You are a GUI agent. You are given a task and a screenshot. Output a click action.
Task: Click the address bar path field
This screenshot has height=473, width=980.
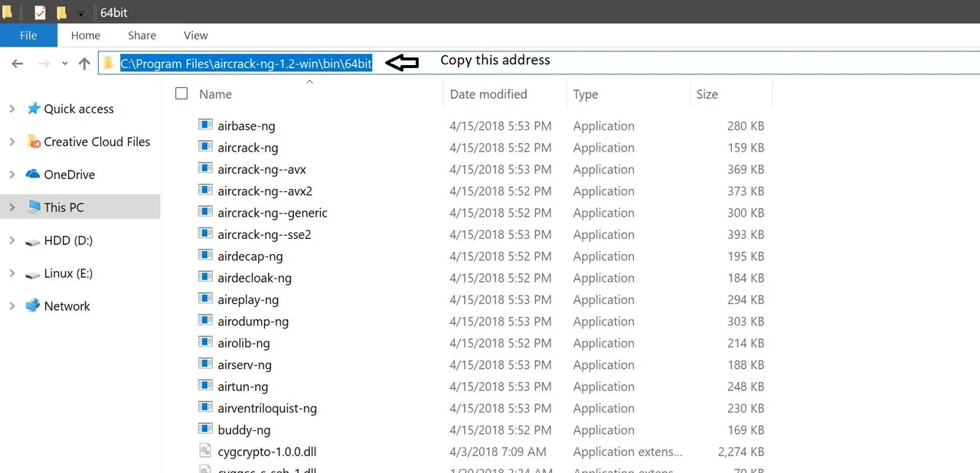[x=539, y=64]
